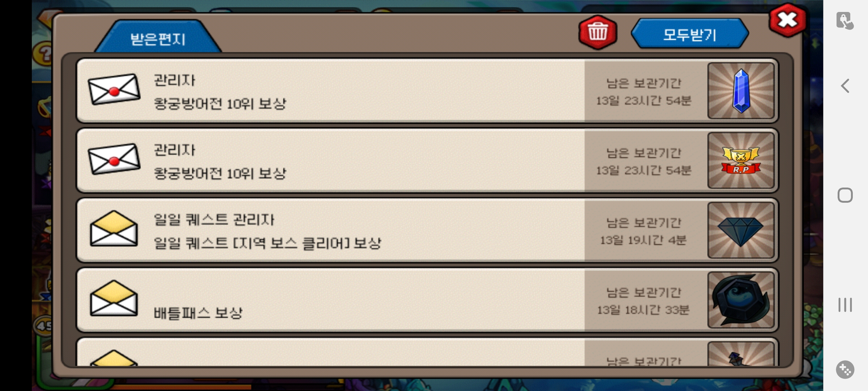The height and width of the screenshot is (391, 868).
Task: Close the mailbox with red X
Action: (x=787, y=20)
